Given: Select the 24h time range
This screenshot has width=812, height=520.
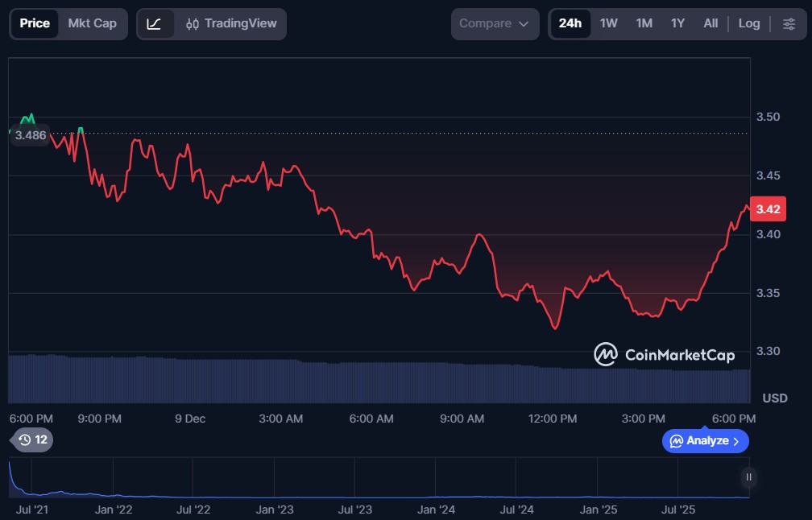Looking at the screenshot, I should [x=570, y=23].
